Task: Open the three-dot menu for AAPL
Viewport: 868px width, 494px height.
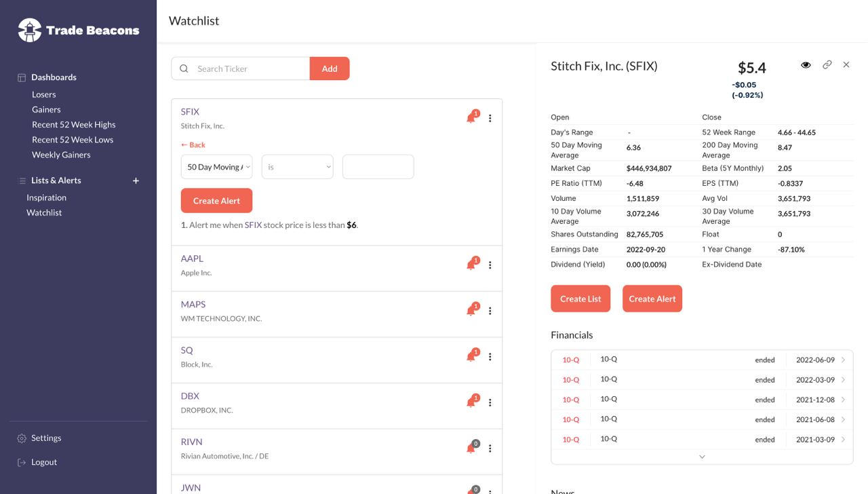Action: [x=490, y=265]
